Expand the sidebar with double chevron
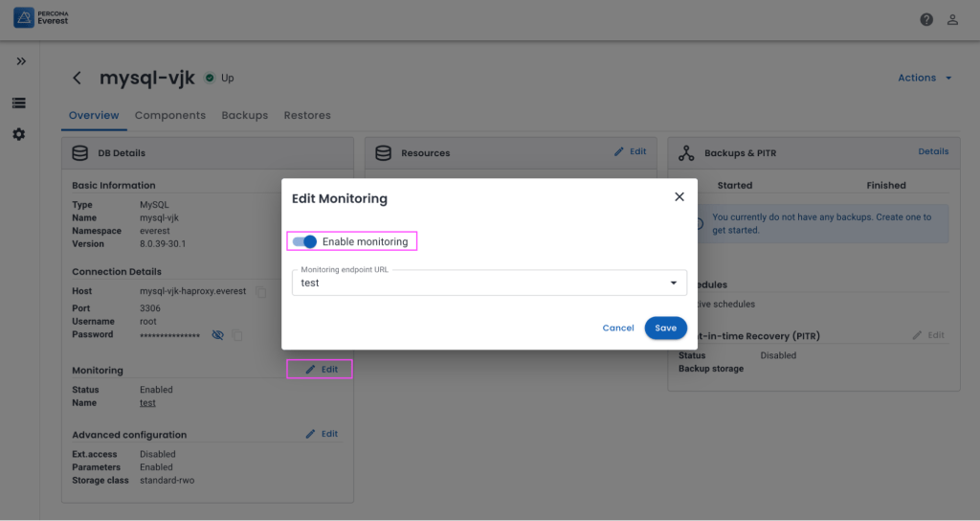This screenshot has height=521, width=980. click(21, 61)
